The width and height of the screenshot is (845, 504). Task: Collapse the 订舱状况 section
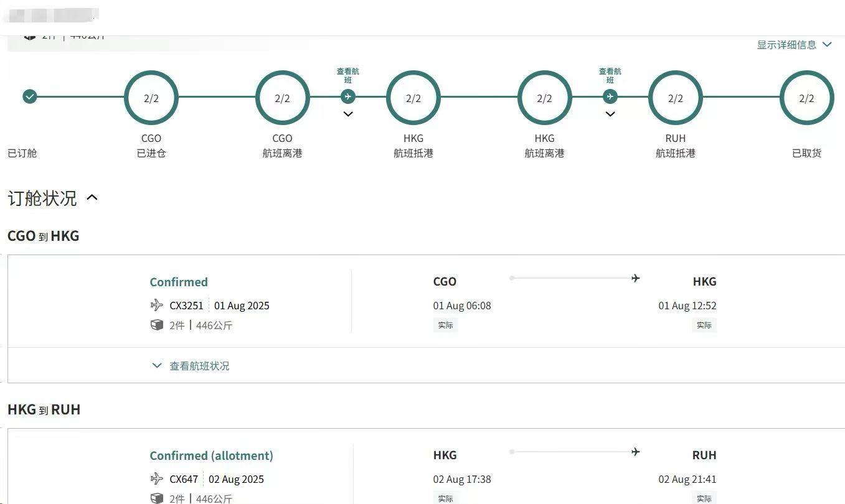pyautogui.click(x=92, y=198)
